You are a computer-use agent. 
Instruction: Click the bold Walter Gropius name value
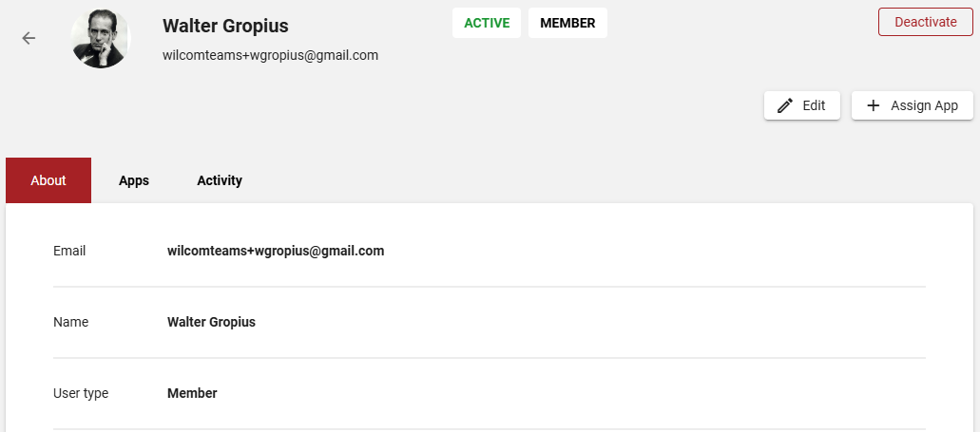211,322
